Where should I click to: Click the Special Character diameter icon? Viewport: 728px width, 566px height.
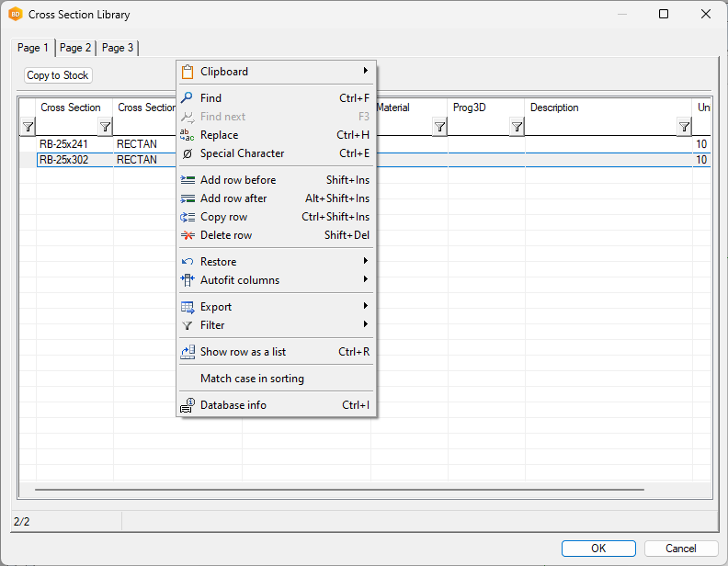pos(188,153)
